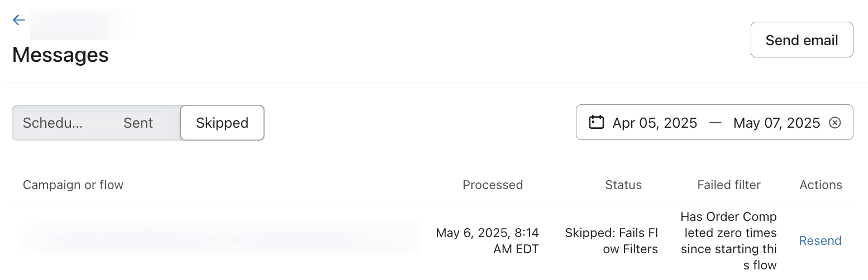This screenshot has height=280, width=868.
Task: Select the Skipped tab
Action: point(222,123)
